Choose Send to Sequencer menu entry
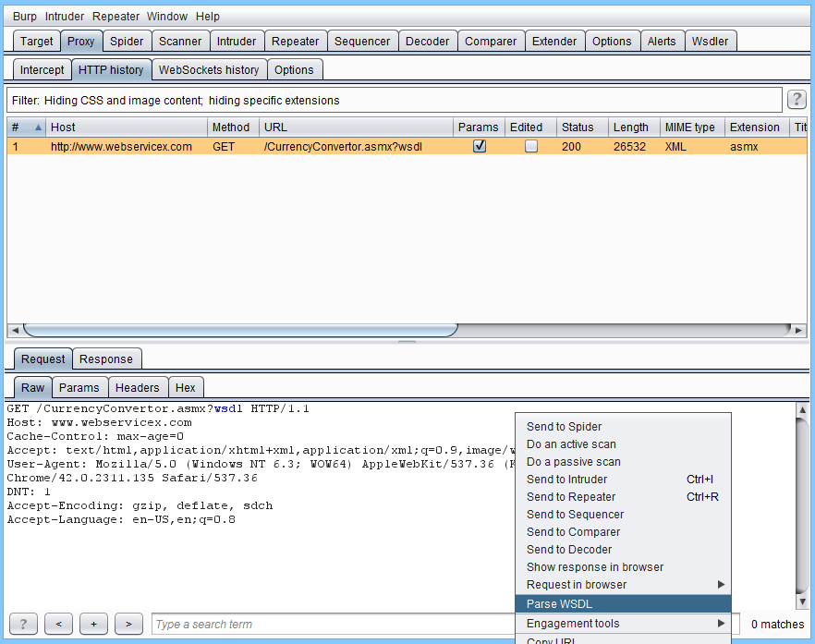 pos(623,515)
